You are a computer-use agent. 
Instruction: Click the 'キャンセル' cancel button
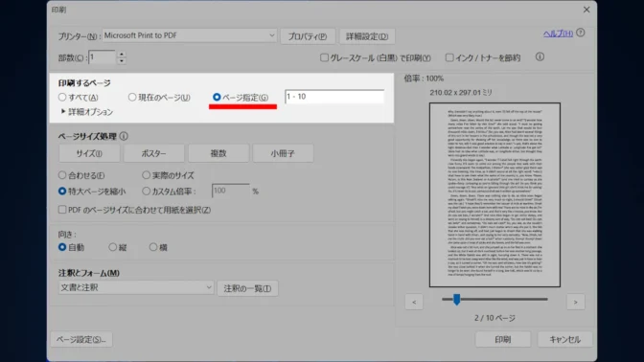(x=564, y=339)
